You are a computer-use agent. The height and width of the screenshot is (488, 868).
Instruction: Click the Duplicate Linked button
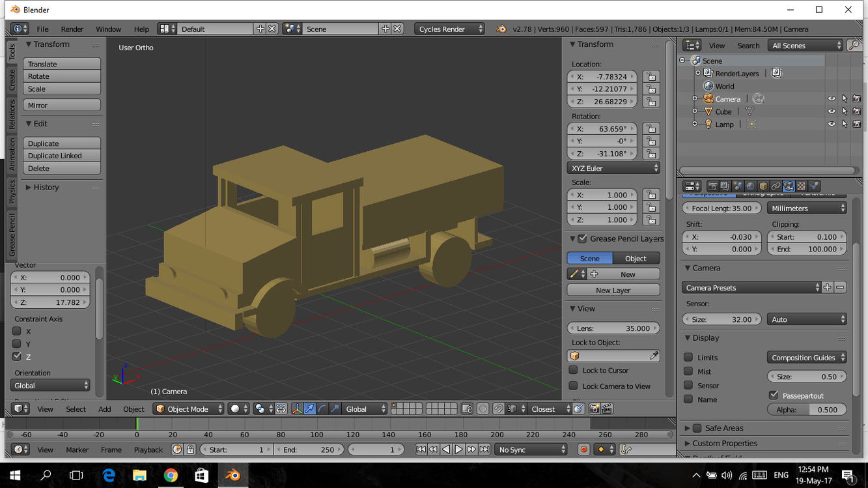[x=62, y=156]
